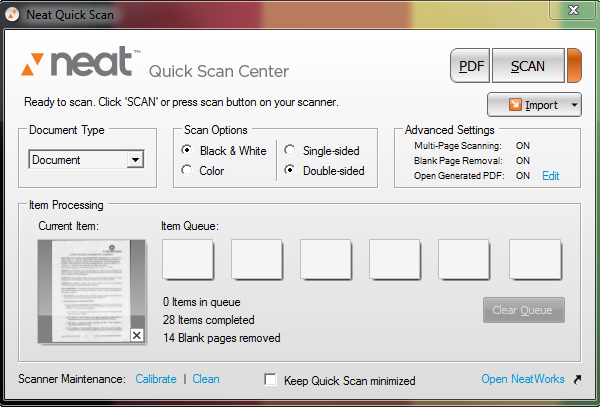The width and height of the screenshot is (600, 407).
Task: Edit the Advanced Settings
Action: point(551,176)
